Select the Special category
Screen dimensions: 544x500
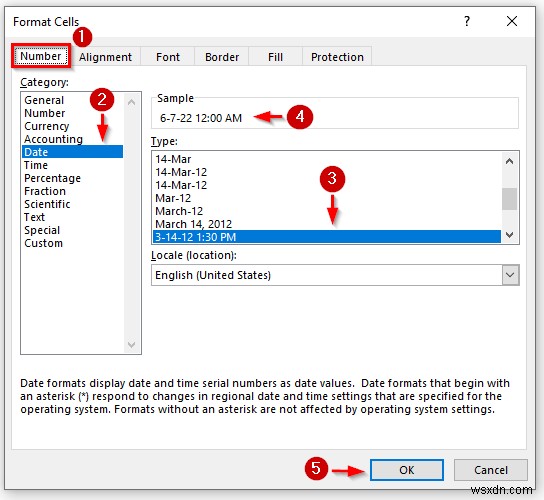click(72, 230)
